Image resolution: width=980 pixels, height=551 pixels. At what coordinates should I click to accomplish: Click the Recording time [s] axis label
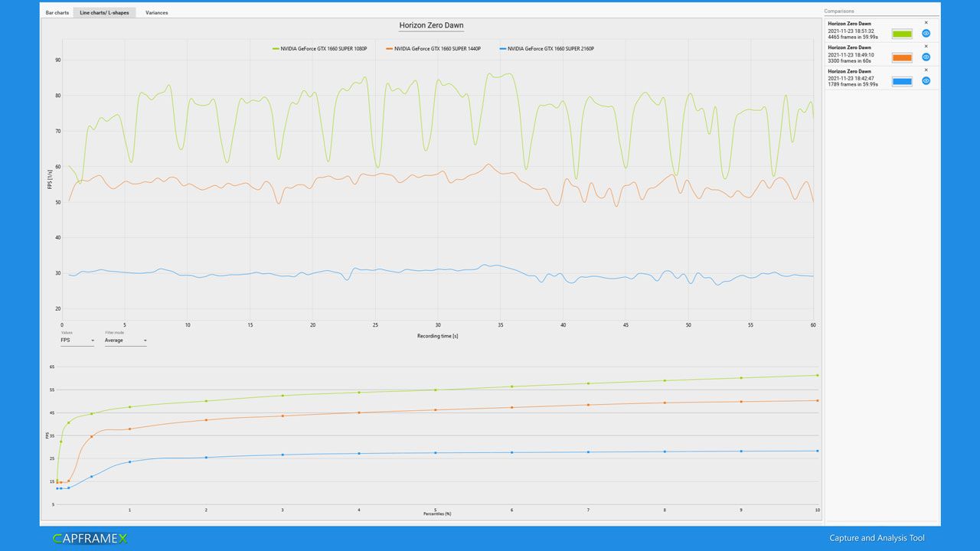pos(437,336)
